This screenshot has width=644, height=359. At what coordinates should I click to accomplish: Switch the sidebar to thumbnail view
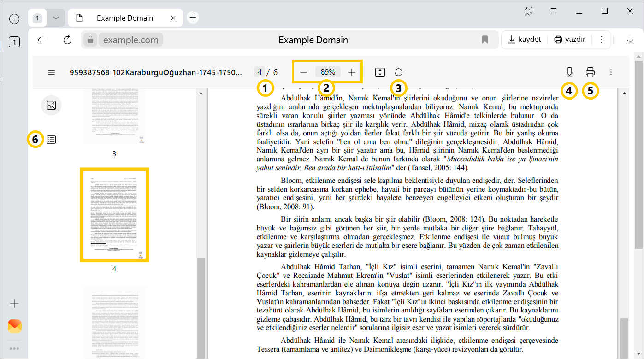point(51,105)
